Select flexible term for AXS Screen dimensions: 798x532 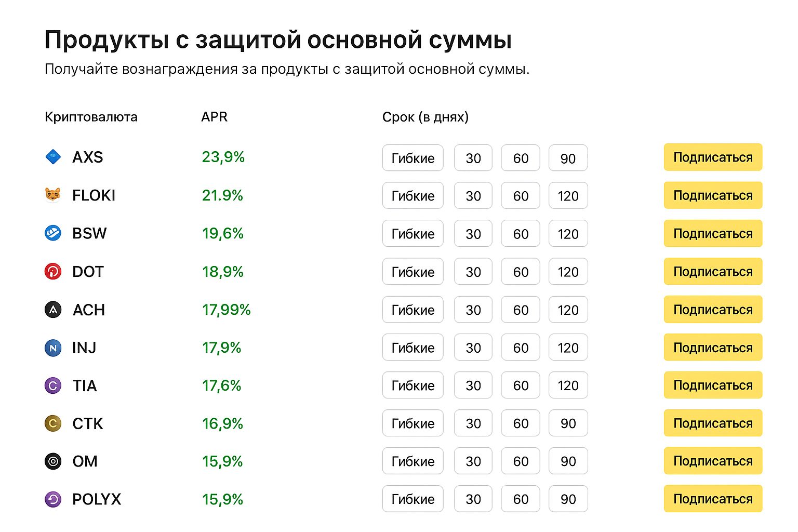coord(413,157)
